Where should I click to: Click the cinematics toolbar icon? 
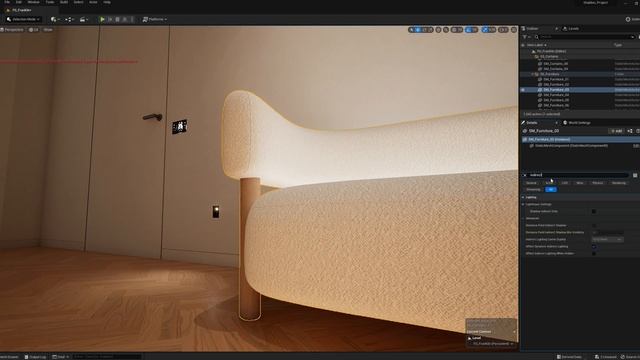pos(83,19)
